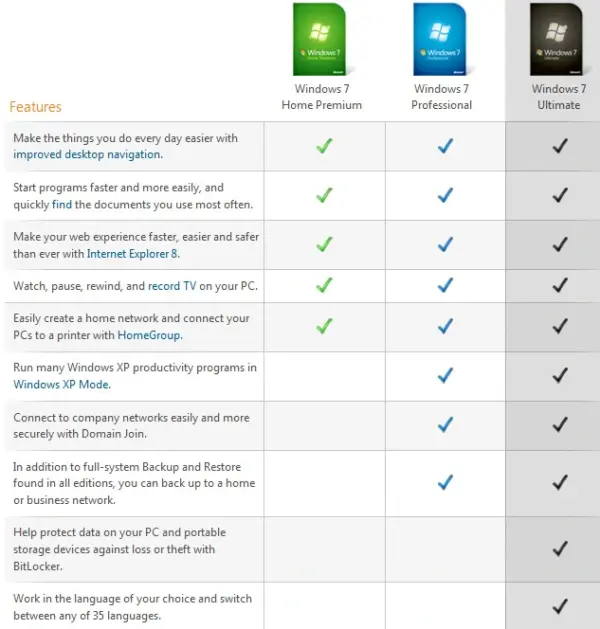Screen dimensions: 600x629
Task: Click blue checkmark for Domain Join row
Action: [x=445, y=425]
